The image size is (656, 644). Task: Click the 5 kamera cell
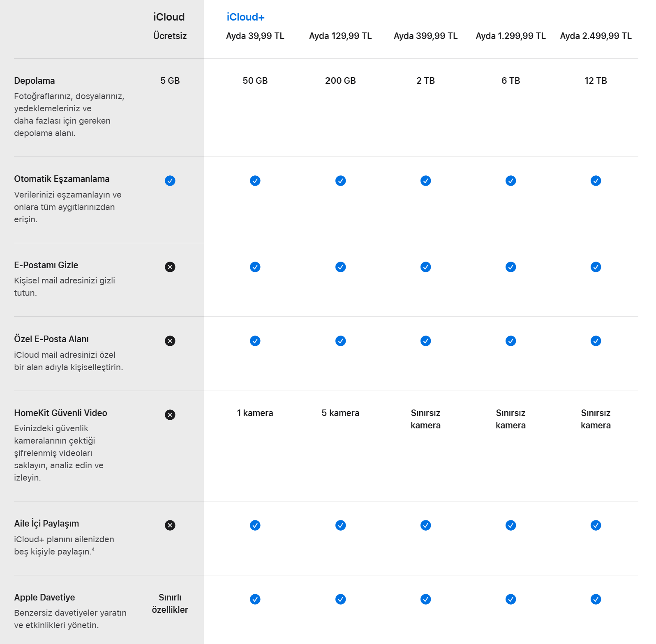[x=340, y=413]
